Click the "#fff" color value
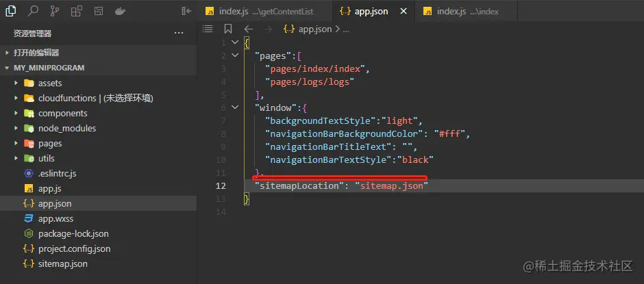This screenshot has width=644, height=284. click(449, 134)
